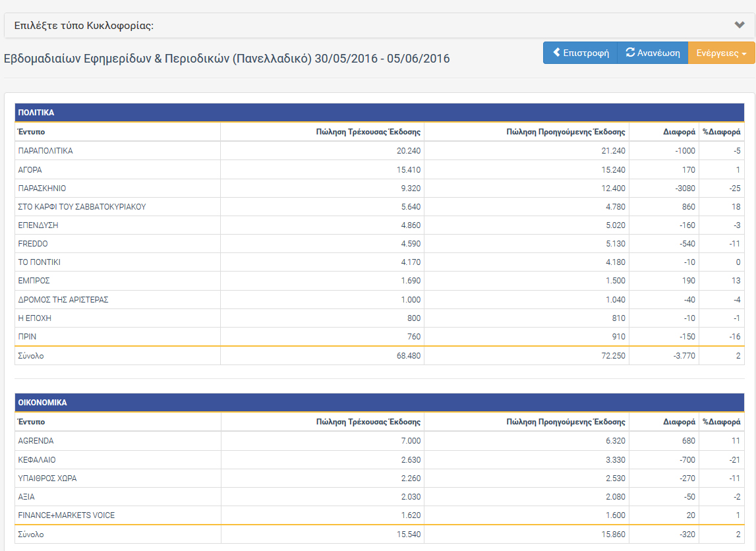This screenshot has height=551, width=756.
Task: Click the Ανανέωση refresh button
Action: (x=653, y=53)
